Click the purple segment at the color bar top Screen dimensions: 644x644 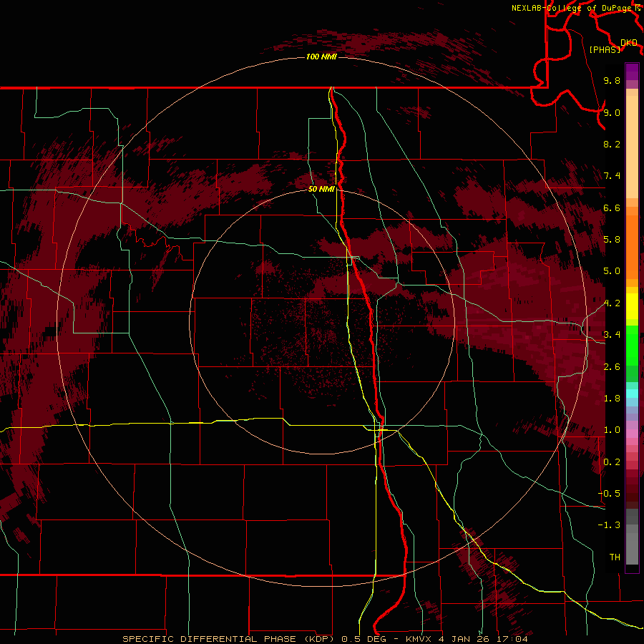click(x=632, y=72)
